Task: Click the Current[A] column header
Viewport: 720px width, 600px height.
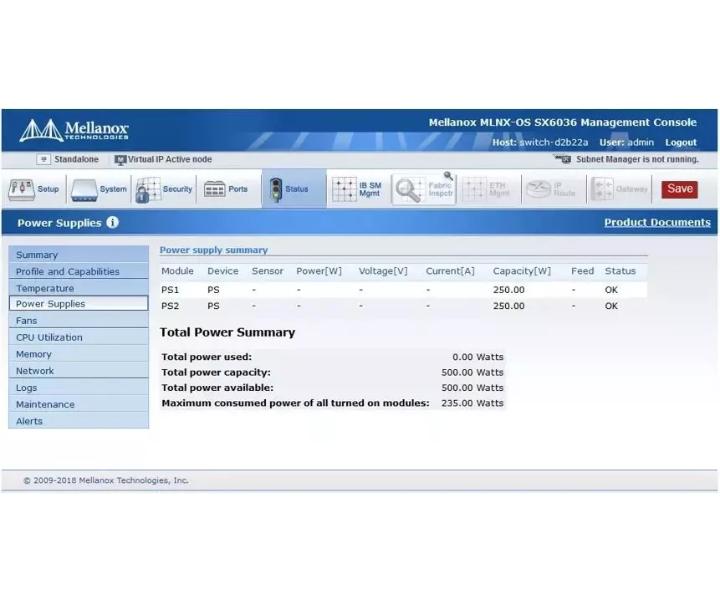Action: coord(450,271)
